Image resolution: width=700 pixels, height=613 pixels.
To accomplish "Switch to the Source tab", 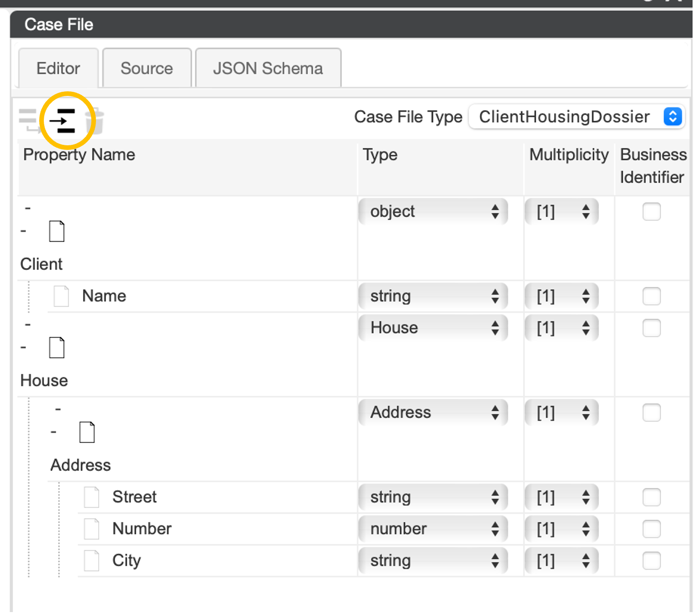I will [147, 68].
